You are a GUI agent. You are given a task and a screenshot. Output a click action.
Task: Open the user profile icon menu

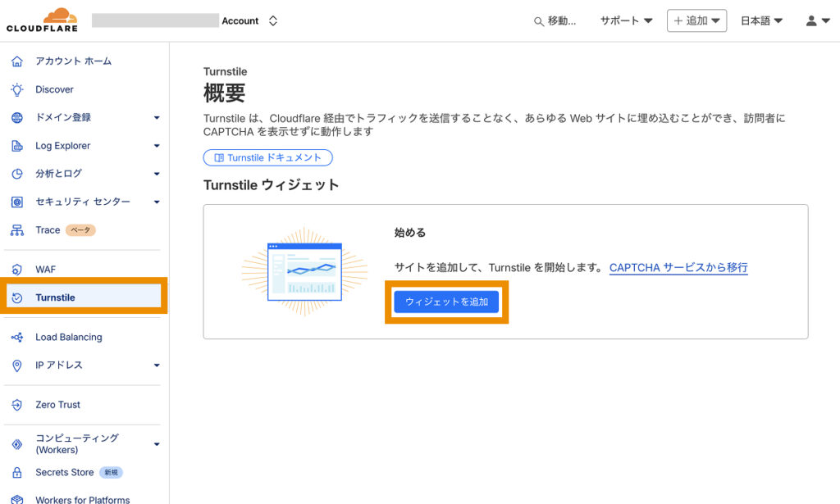817,21
